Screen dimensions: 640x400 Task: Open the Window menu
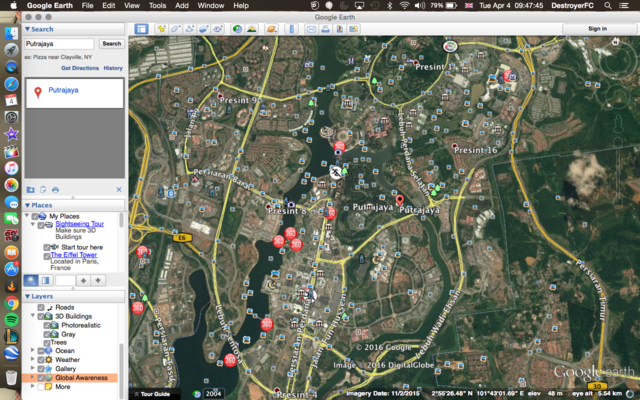coord(211,5)
